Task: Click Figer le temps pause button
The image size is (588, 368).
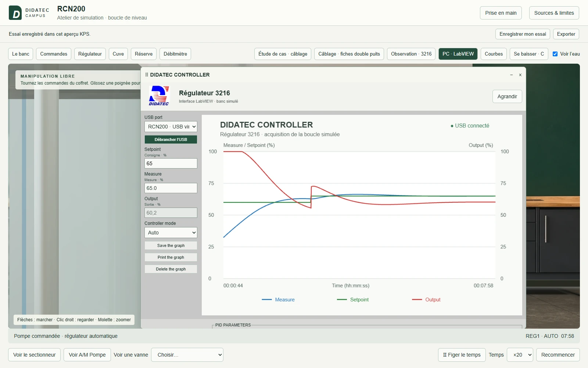Action: (x=462, y=355)
